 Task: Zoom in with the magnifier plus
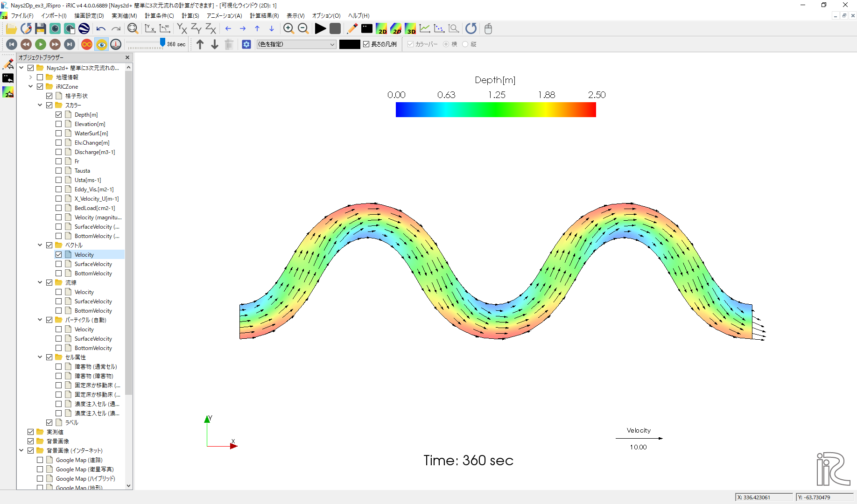click(288, 29)
